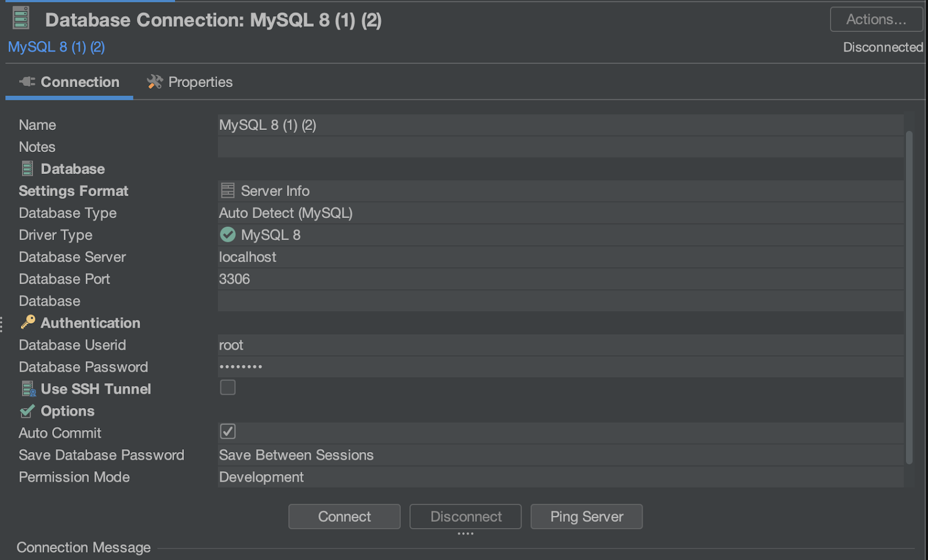Click the wrench icon on Properties tab
This screenshot has height=560, width=928.
[154, 82]
